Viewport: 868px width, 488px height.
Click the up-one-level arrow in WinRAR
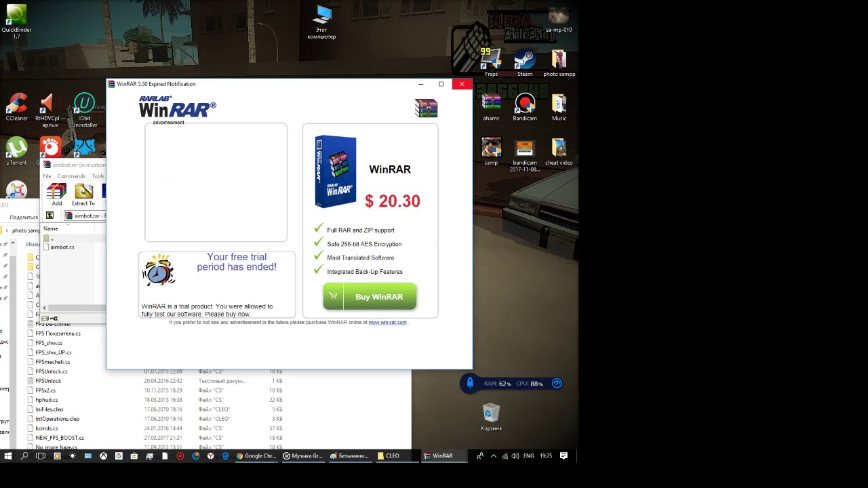click(50, 216)
